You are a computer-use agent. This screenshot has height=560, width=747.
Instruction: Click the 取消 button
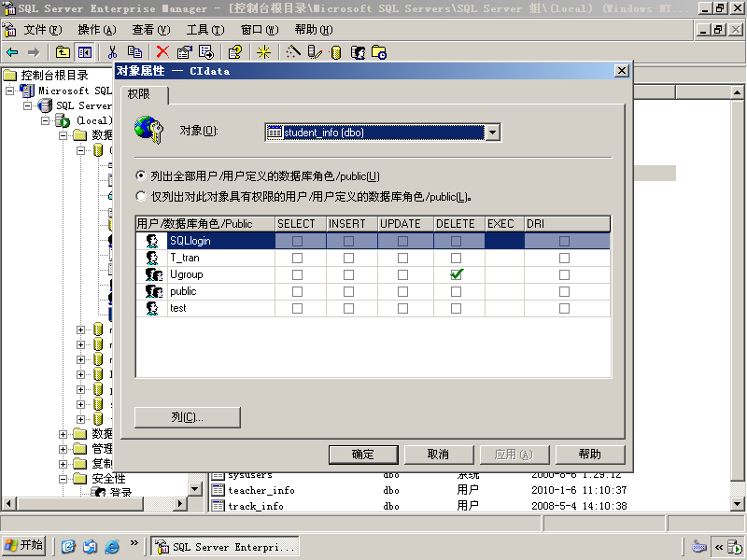pyautogui.click(x=439, y=455)
